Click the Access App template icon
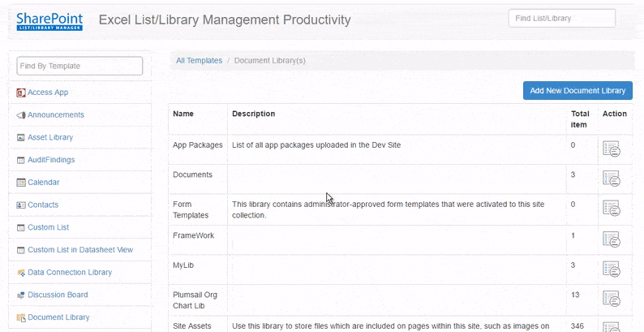This screenshot has height=332, width=644. click(21, 93)
